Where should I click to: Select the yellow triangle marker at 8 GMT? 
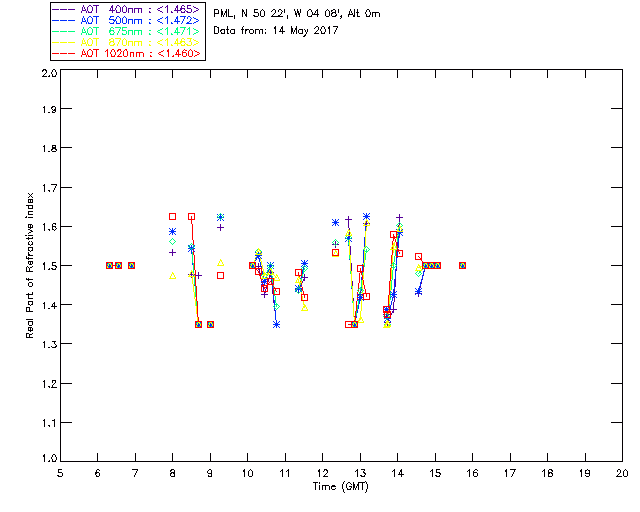pos(173,276)
